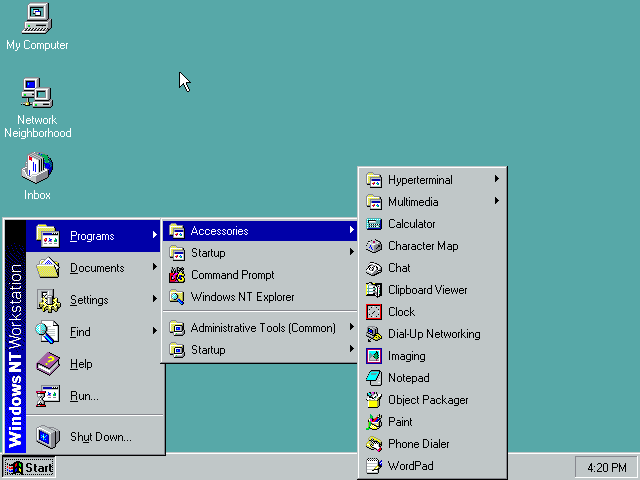Expand the Find submenu arrow
This screenshot has height=480, width=640.
[155, 331]
